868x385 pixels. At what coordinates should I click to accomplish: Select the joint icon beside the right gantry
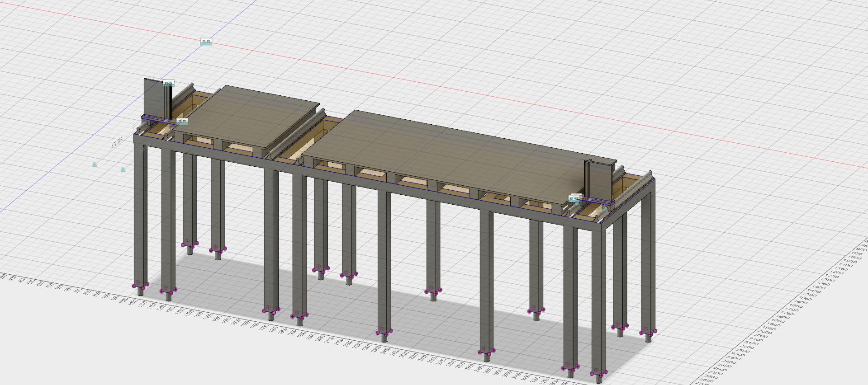[x=574, y=198]
